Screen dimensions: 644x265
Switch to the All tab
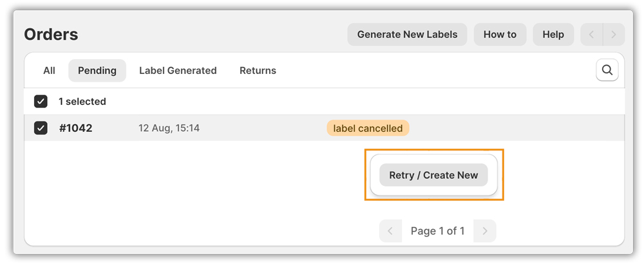(49, 71)
